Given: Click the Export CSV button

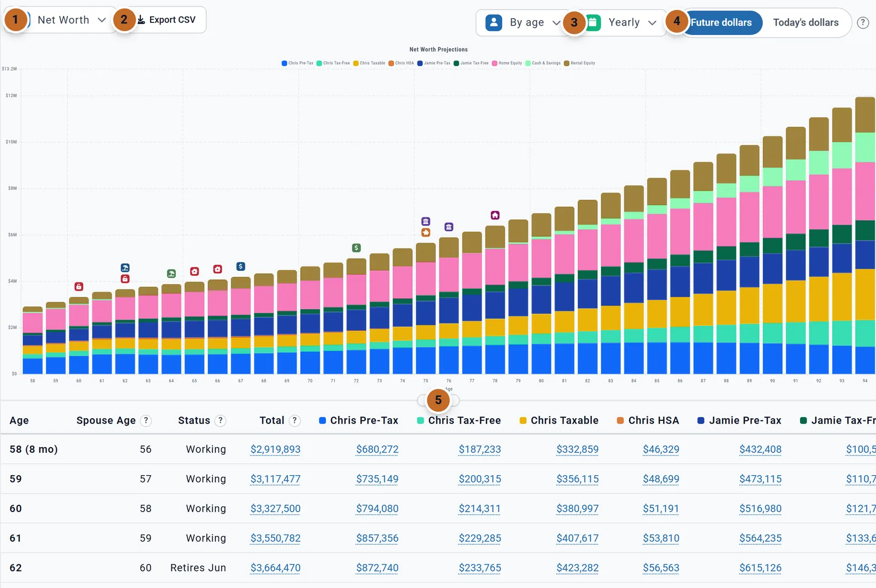Looking at the screenshot, I should (167, 20).
